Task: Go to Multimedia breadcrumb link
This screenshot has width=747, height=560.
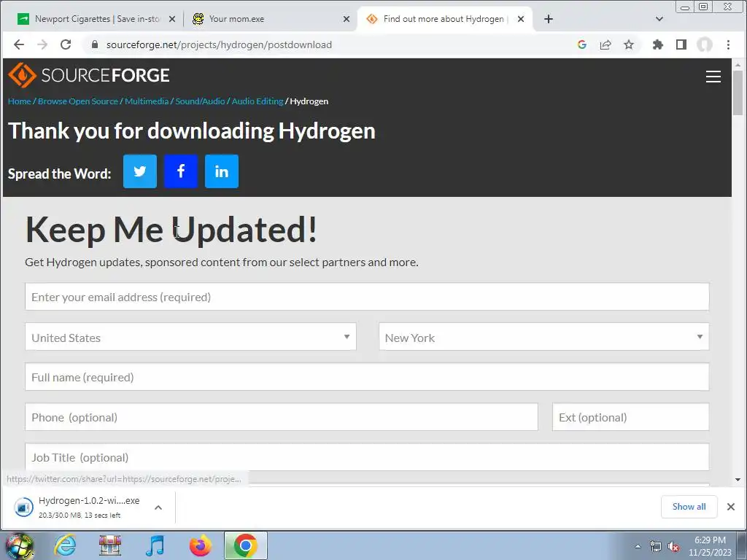Action: (x=147, y=101)
